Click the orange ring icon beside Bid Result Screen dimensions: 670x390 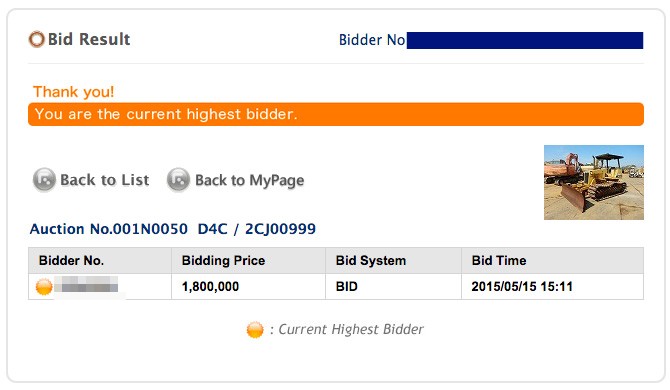click(37, 39)
